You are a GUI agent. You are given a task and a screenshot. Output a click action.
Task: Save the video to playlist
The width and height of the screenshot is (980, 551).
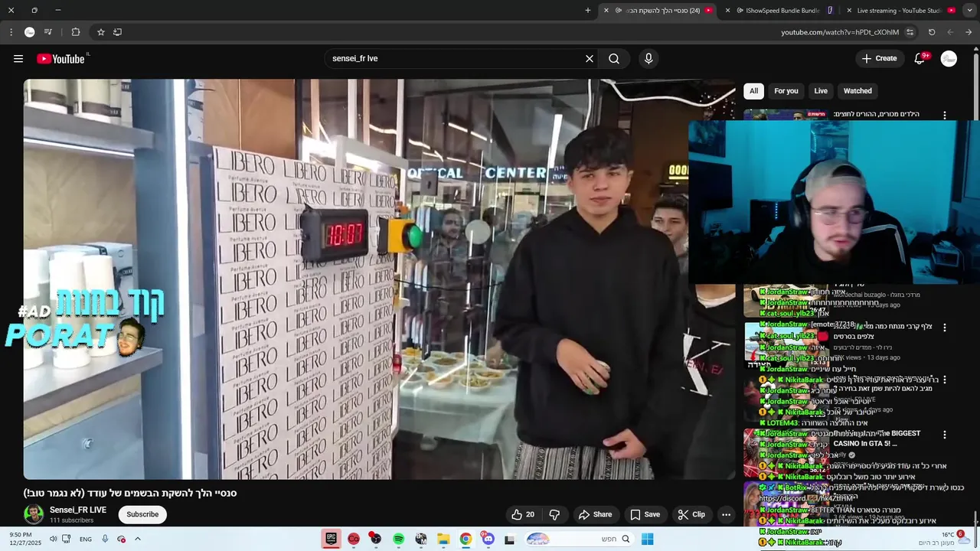tap(645, 514)
